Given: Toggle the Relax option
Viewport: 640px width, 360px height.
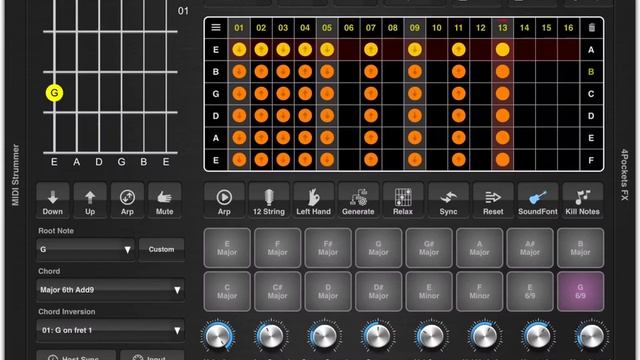Looking at the screenshot, I should click(x=403, y=201).
